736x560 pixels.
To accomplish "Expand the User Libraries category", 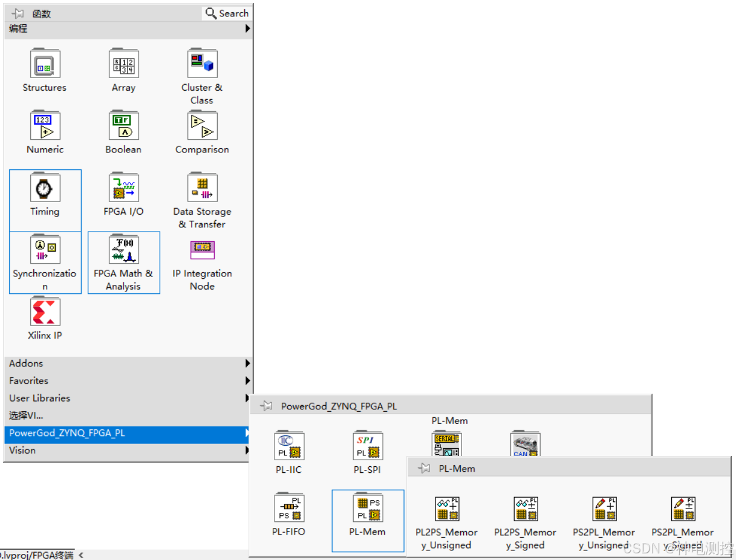I will pos(128,398).
